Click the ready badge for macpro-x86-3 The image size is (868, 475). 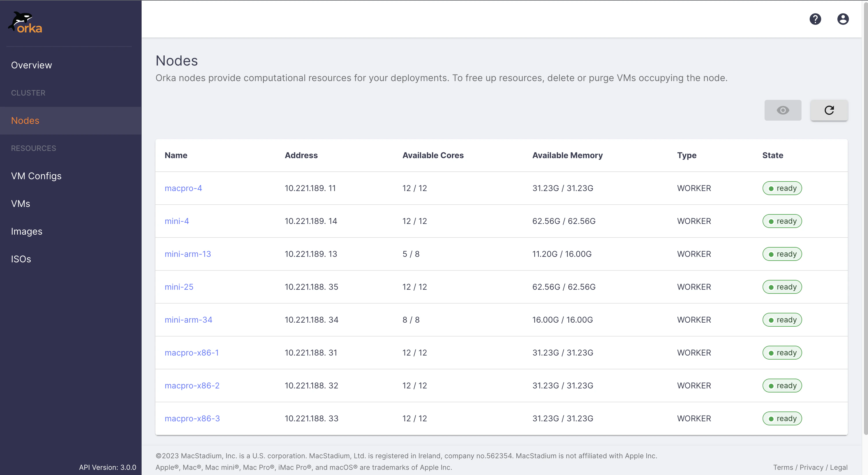pyautogui.click(x=782, y=418)
